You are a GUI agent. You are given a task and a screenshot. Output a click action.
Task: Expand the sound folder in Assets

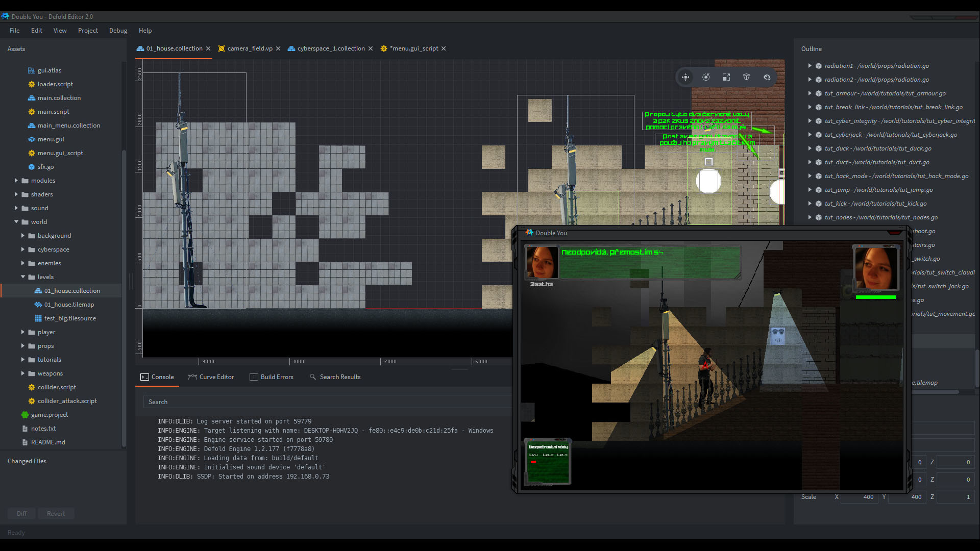[17, 208]
